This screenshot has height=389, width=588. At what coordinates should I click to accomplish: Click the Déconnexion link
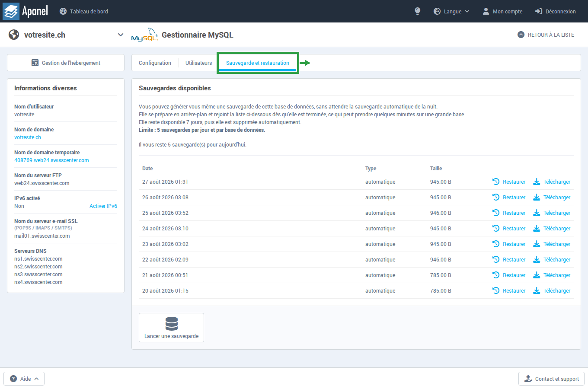[556, 11]
